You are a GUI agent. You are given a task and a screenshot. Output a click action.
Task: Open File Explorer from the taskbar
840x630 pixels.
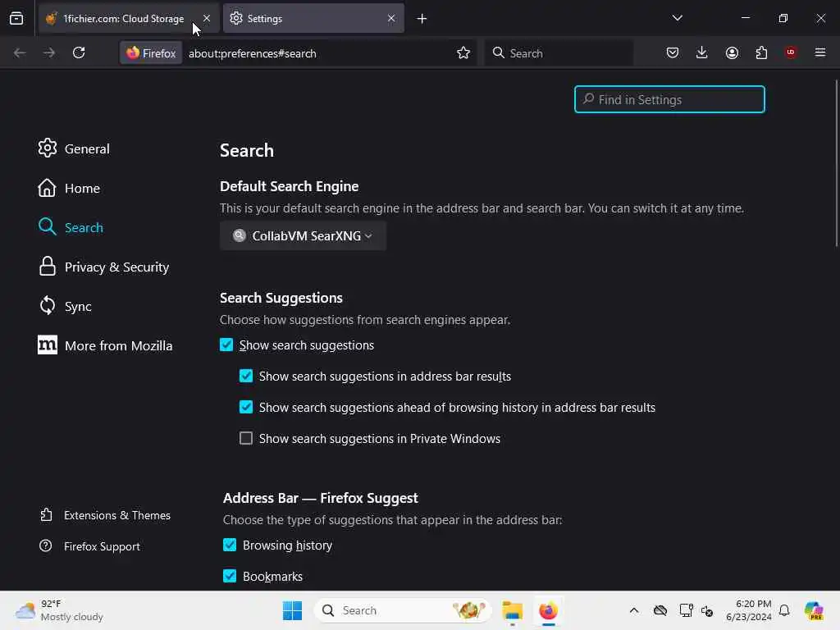click(x=512, y=610)
